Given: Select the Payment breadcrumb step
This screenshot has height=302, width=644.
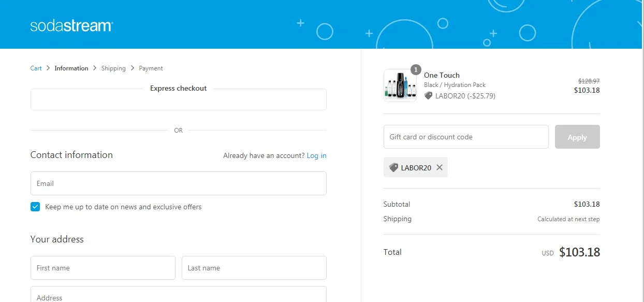Looking at the screenshot, I should click(151, 68).
